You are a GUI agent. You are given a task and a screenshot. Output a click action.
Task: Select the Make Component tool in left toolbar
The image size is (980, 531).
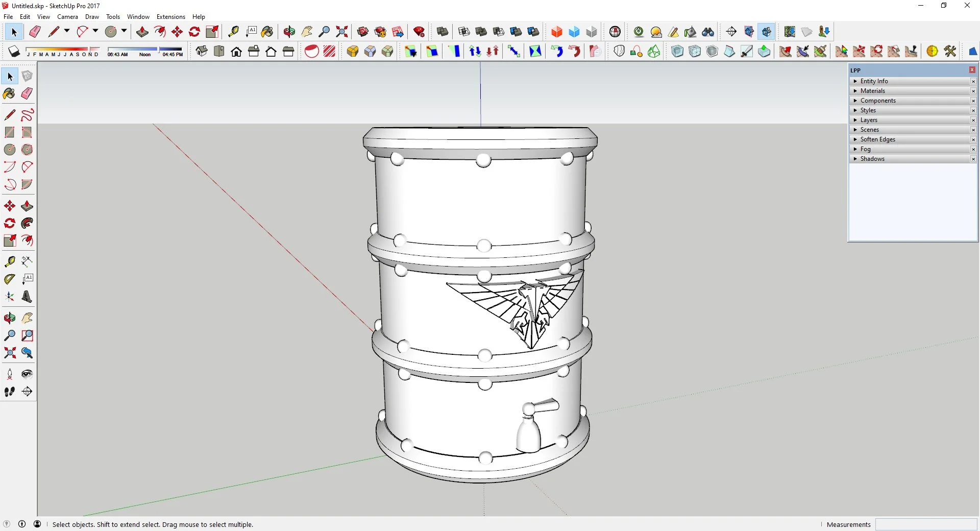pos(27,76)
